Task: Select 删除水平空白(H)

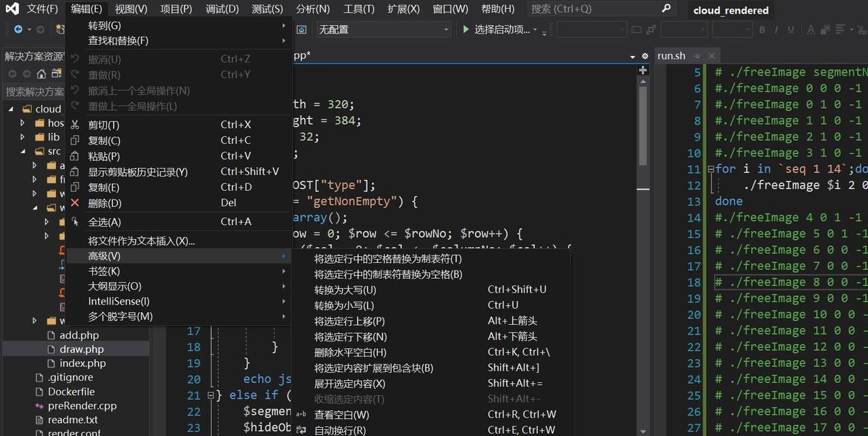Action: pyautogui.click(x=431, y=352)
